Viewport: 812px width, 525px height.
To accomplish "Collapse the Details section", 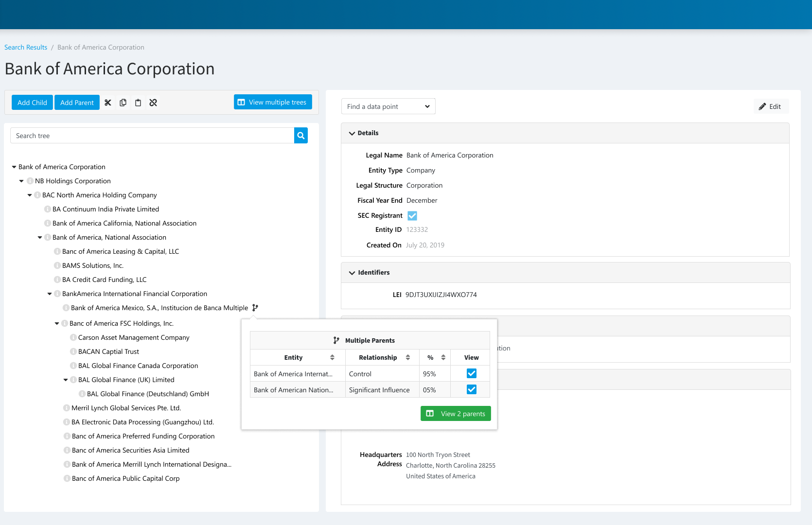I will pyautogui.click(x=352, y=133).
